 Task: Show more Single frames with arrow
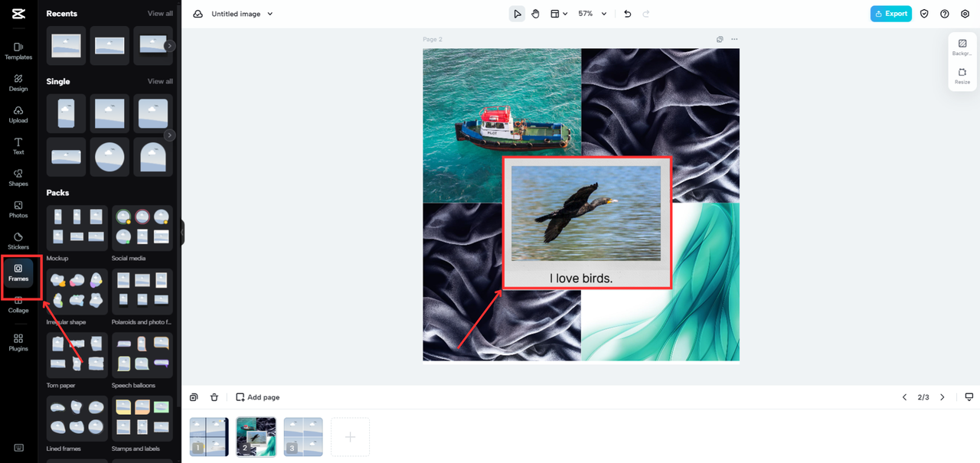click(170, 135)
